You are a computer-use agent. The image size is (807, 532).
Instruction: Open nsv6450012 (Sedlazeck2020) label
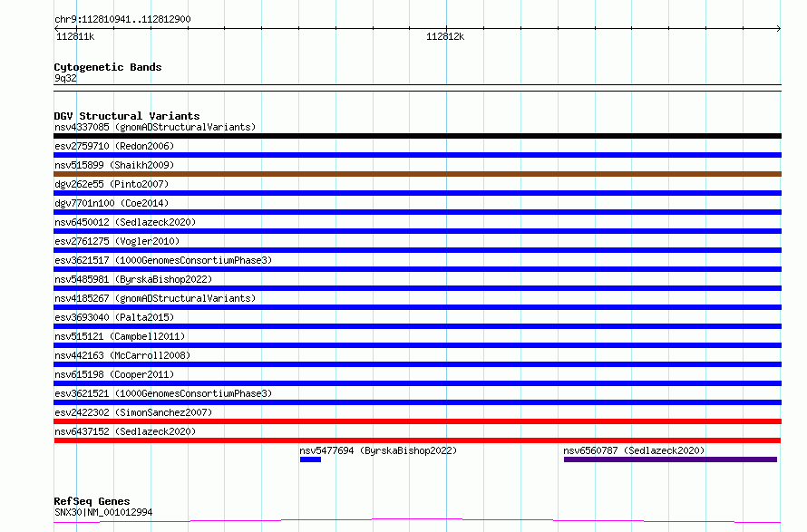click(x=125, y=222)
